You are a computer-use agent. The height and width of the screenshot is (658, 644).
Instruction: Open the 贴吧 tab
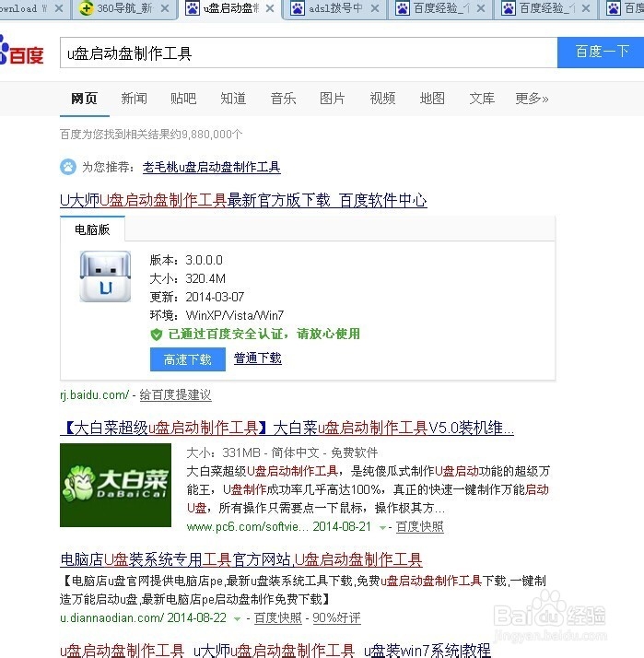click(x=183, y=99)
